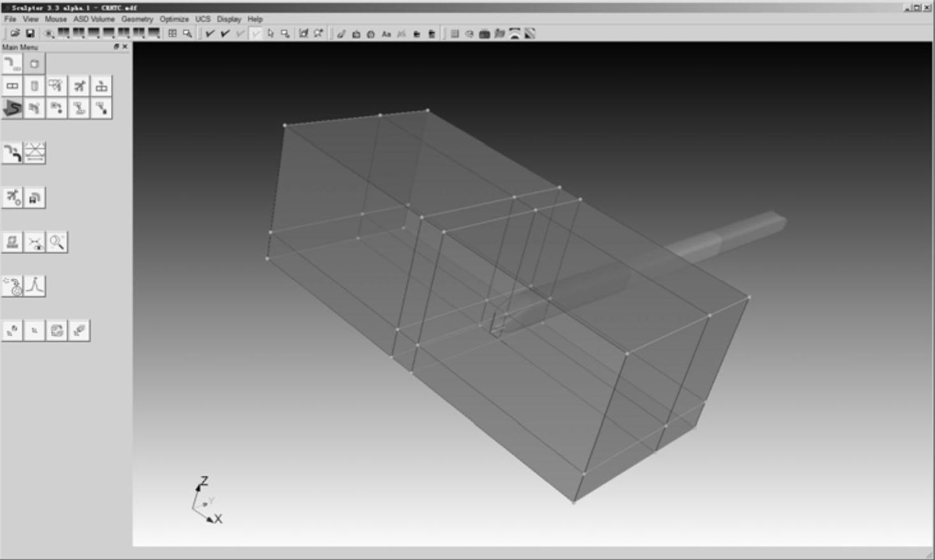Open the ASD Volume menu
Screen dimensions: 935x560
94,19
